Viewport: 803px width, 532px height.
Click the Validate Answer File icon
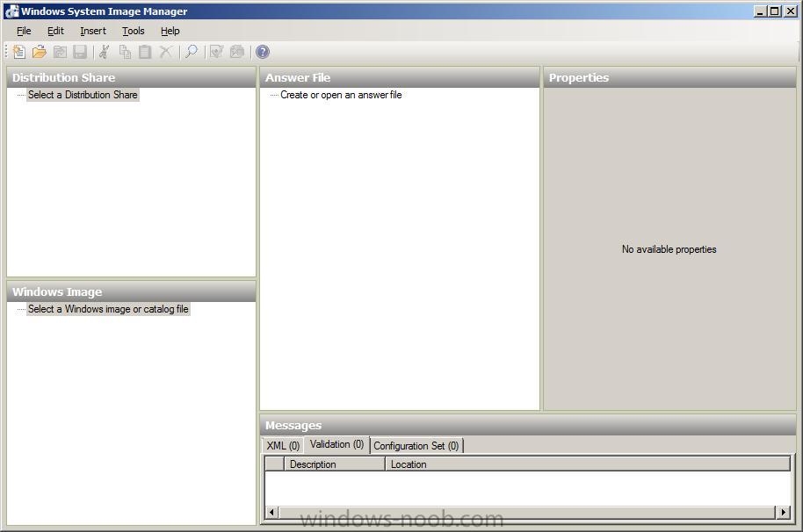[217, 52]
